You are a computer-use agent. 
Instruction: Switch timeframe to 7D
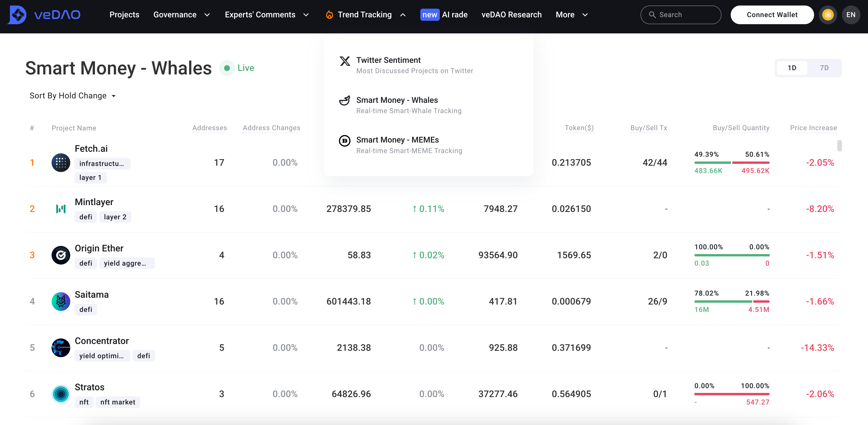[x=824, y=68]
